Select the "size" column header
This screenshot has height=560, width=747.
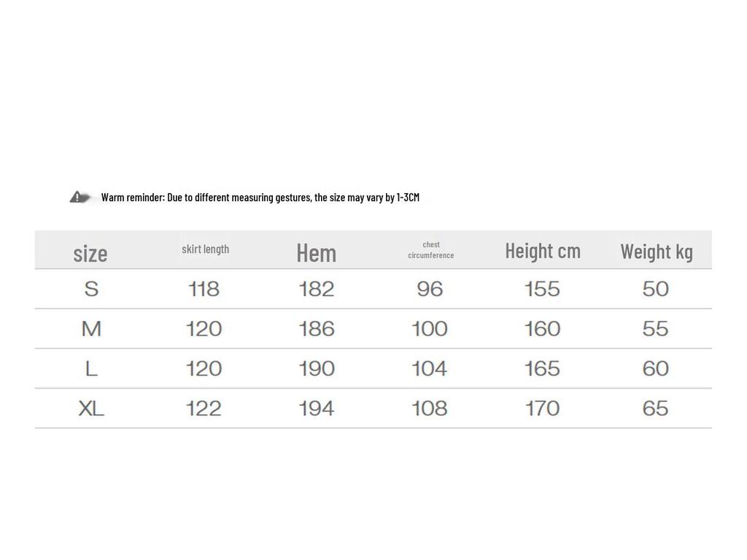pos(90,253)
